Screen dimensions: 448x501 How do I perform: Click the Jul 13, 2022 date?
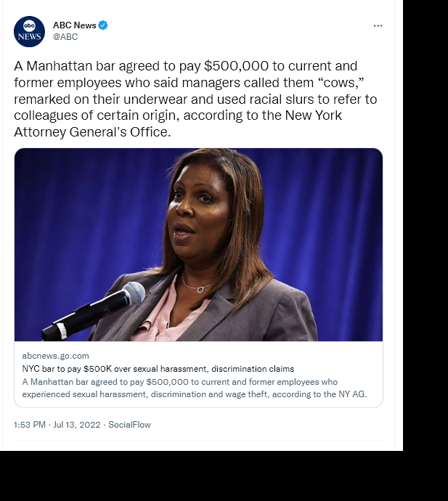(x=77, y=425)
